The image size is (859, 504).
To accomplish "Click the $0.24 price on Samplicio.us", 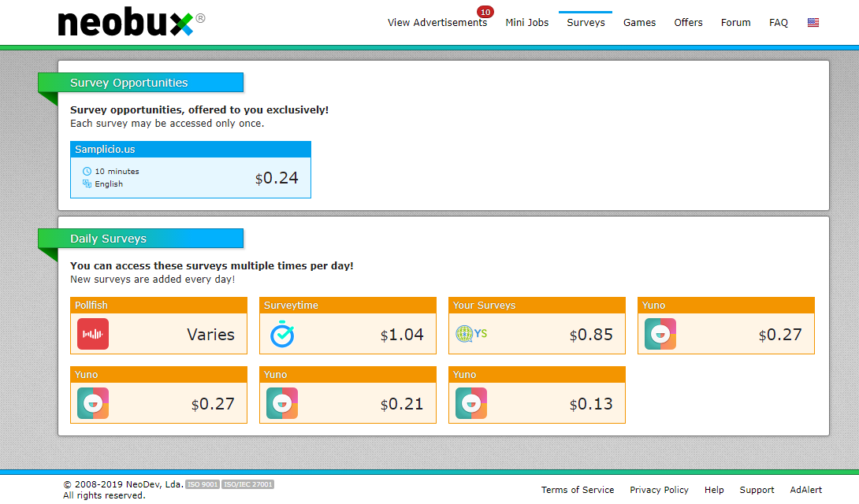I will (277, 178).
